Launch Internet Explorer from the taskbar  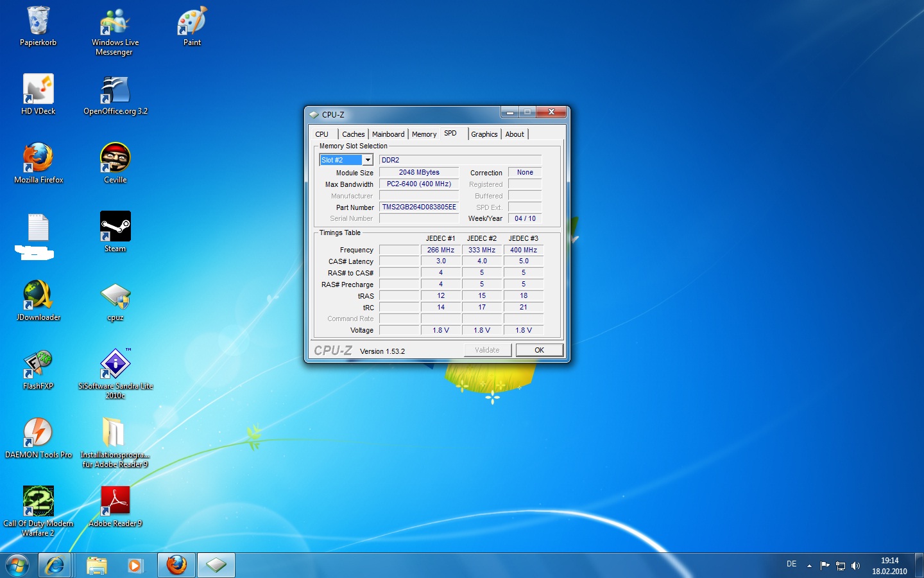pyautogui.click(x=55, y=565)
